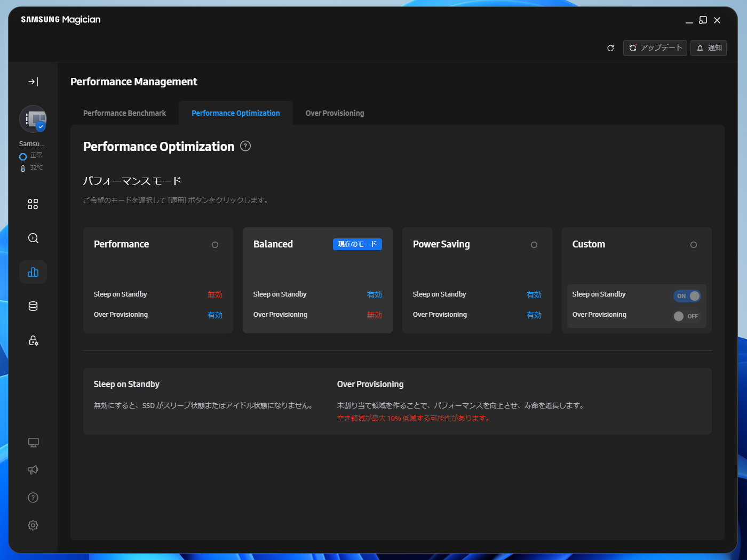Click the monitor icon in sidebar

(x=33, y=443)
